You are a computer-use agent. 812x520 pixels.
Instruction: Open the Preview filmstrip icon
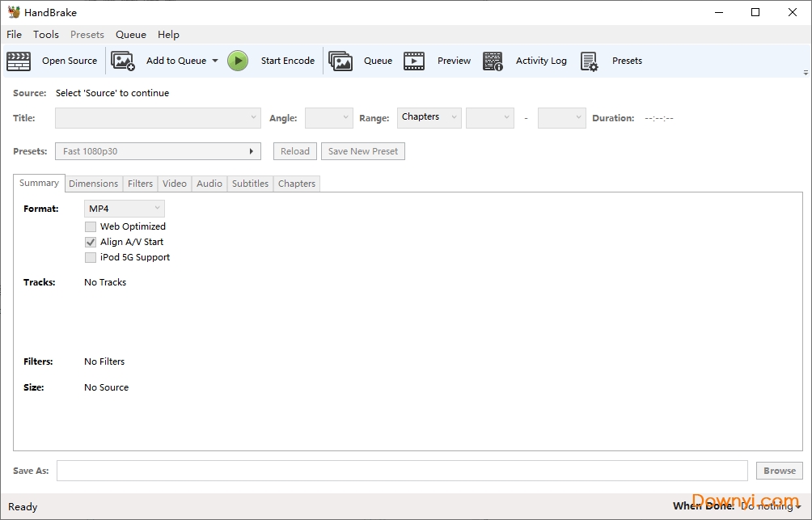414,61
